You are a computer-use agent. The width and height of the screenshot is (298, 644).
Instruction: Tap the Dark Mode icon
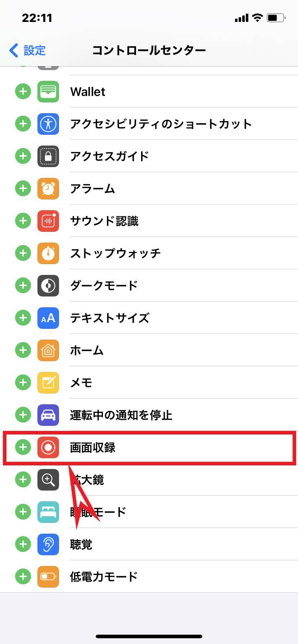pos(48,286)
